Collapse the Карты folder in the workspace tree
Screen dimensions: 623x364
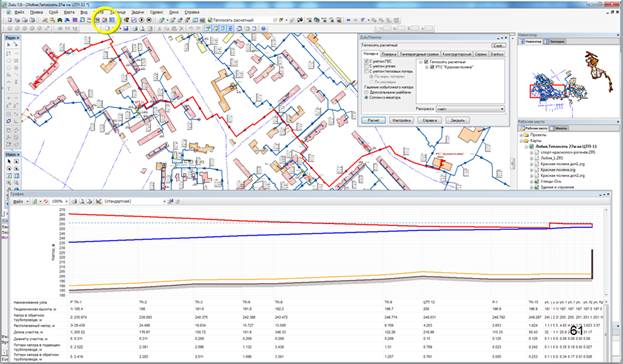[x=521, y=141]
